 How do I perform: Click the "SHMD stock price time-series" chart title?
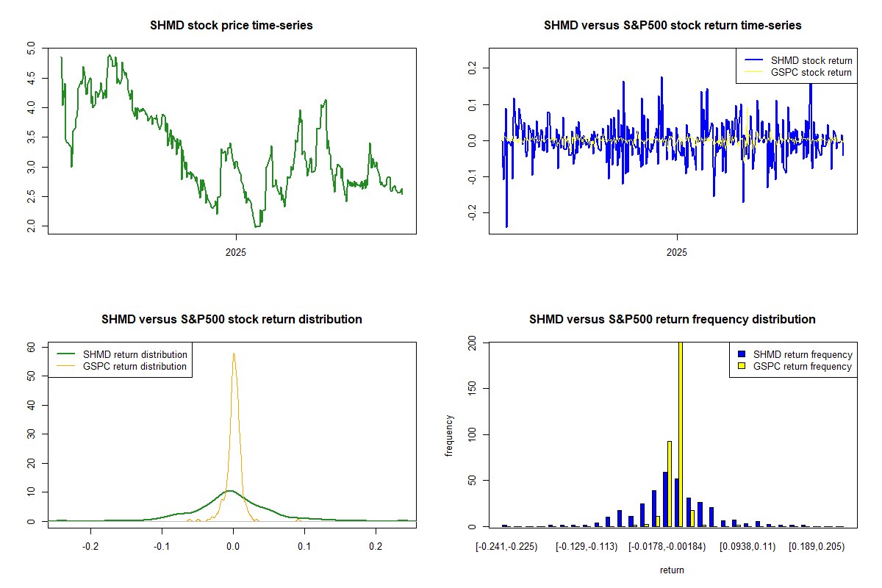pos(232,26)
